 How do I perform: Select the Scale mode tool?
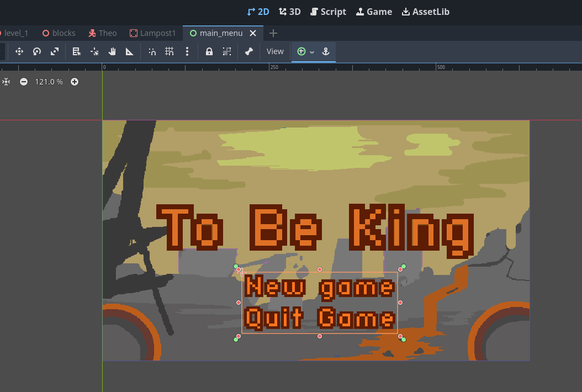[x=55, y=51]
